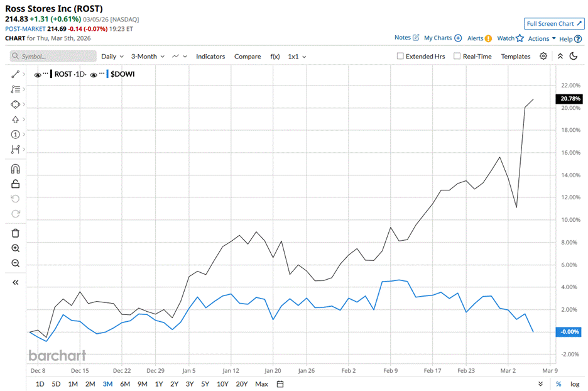Screen dimensions: 588x391
Task: Open the Fibonacci and text annotation tool
Action: coord(15,89)
